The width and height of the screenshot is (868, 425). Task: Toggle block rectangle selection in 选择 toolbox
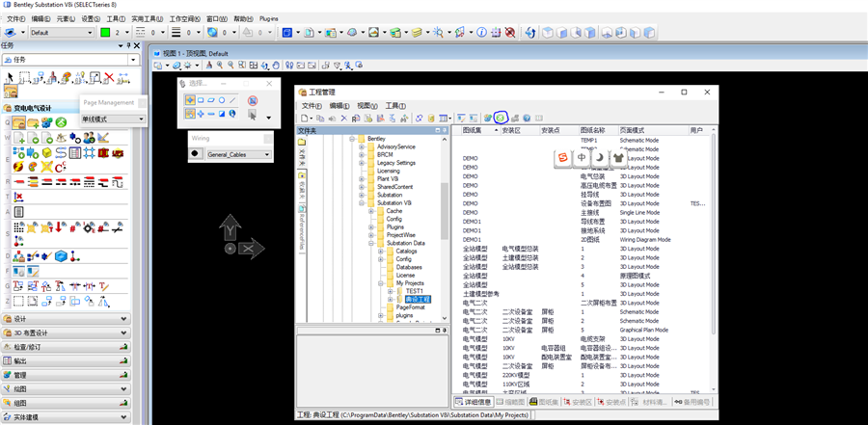(201, 100)
